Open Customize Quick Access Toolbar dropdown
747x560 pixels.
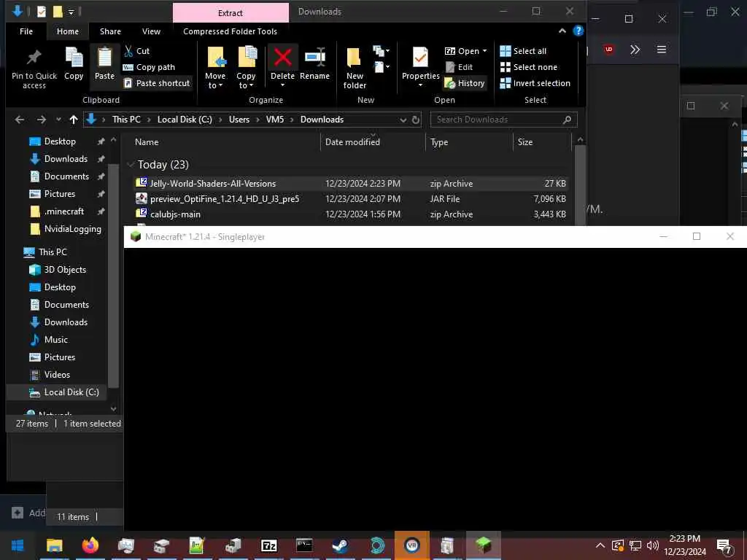(71, 12)
